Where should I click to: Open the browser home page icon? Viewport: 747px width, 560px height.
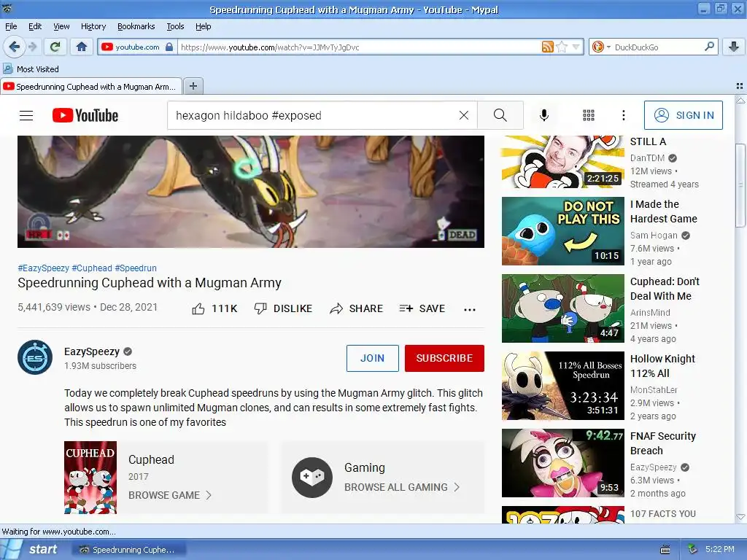coord(82,47)
